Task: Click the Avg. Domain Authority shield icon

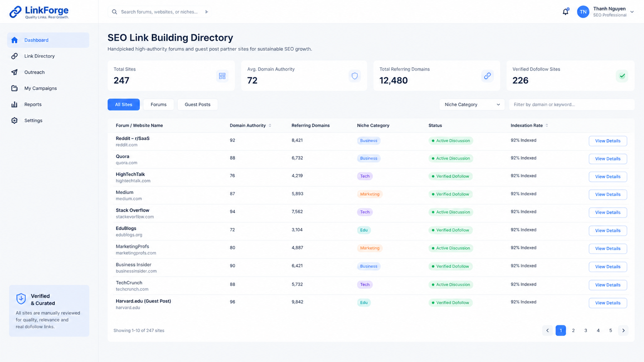Action: [x=355, y=76]
